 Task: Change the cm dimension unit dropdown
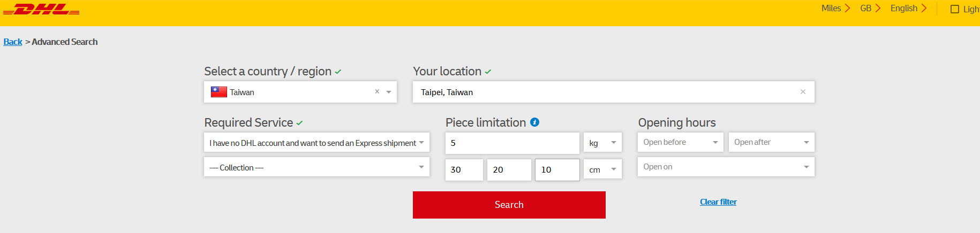602,169
